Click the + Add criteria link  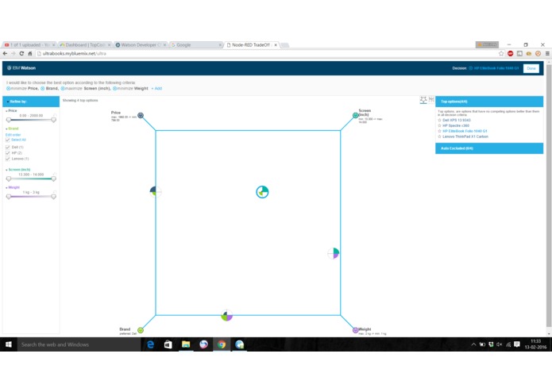(x=156, y=89)
